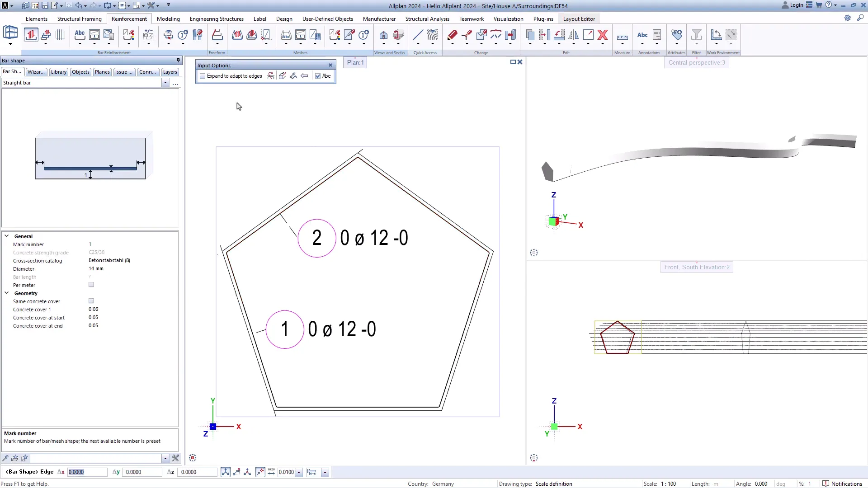The height and width of the screenshot is (488, 868).
Task: Open the Measure tool
Action: tap(622, 35)
